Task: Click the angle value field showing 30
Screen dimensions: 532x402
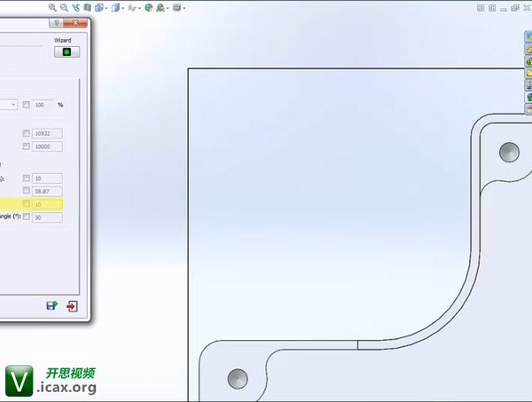Action: [47, 217]
